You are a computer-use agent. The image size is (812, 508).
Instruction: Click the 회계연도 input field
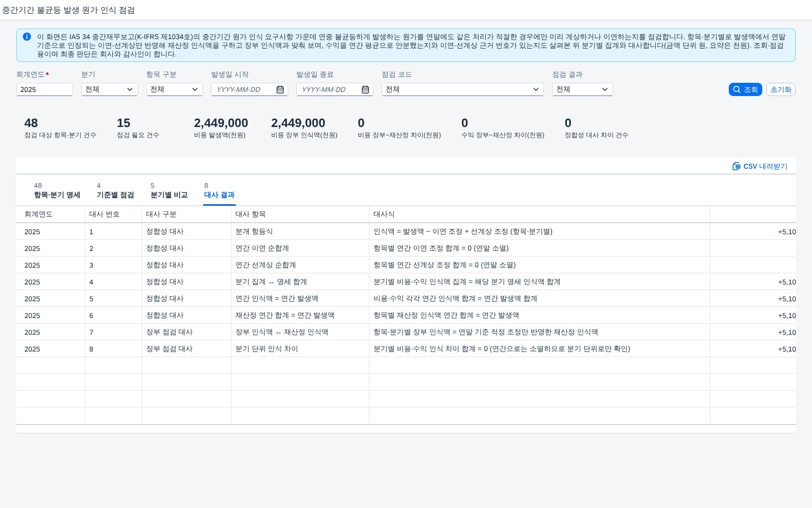point(45,89)
